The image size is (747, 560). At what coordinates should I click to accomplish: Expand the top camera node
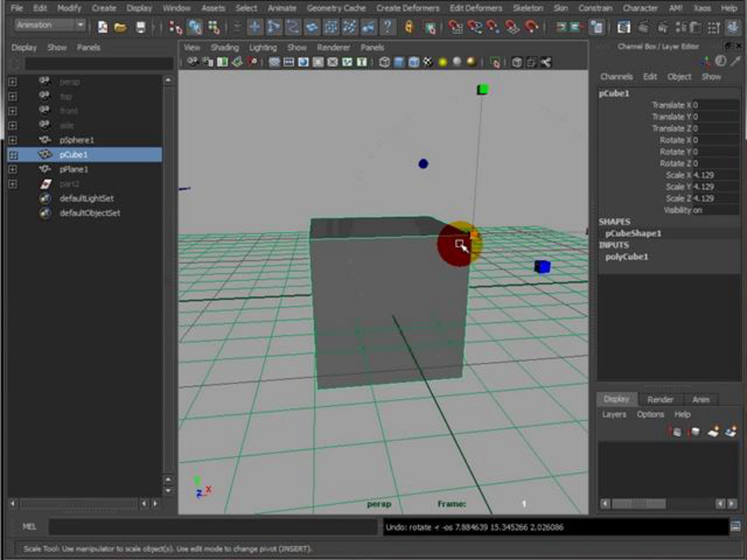[12, 96]
